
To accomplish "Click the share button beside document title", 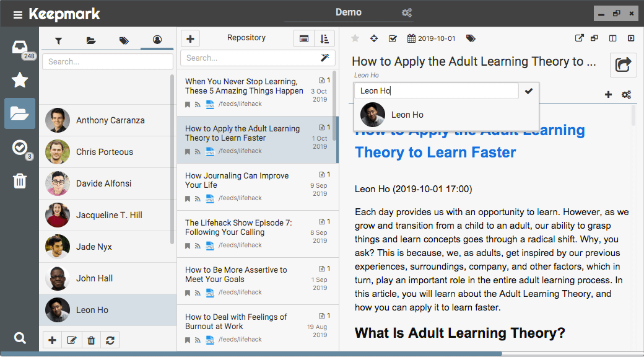I will [624, 64].
